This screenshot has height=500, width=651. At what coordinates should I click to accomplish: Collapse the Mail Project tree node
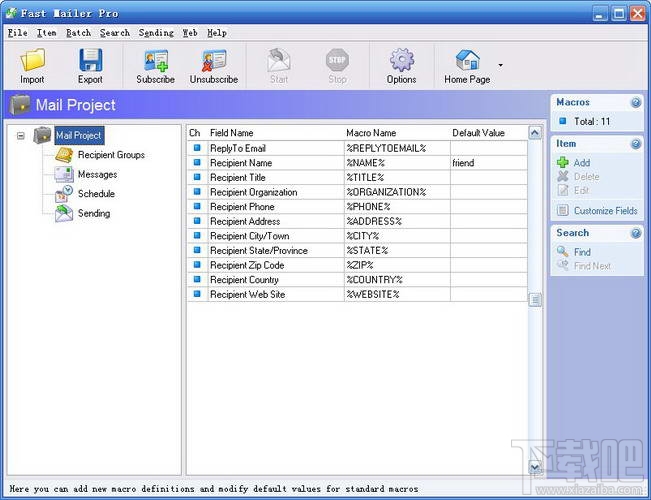pyautogui.click(x=21, y=136)
